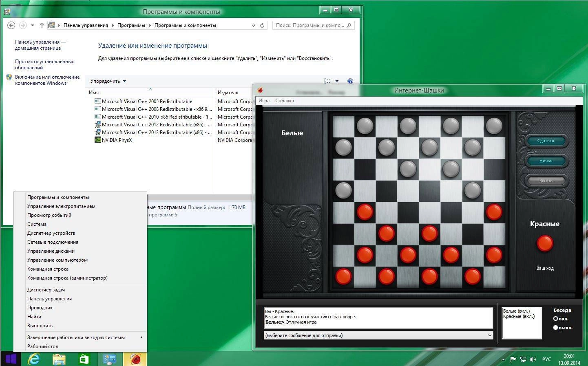This screenshot has height=366, width=588.
Task: Click the change view icon
Action: pyautogui.click(x=327, y=81)
